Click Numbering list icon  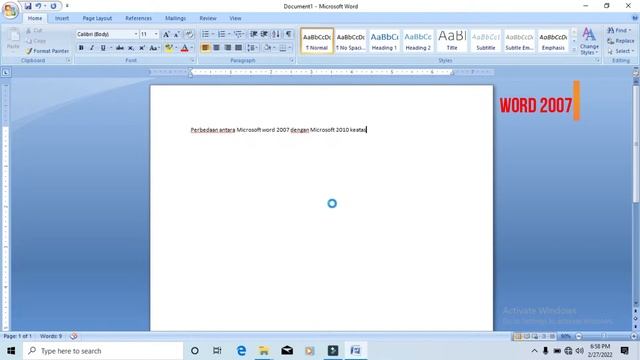pyautogui.click(x=221, y=34)
